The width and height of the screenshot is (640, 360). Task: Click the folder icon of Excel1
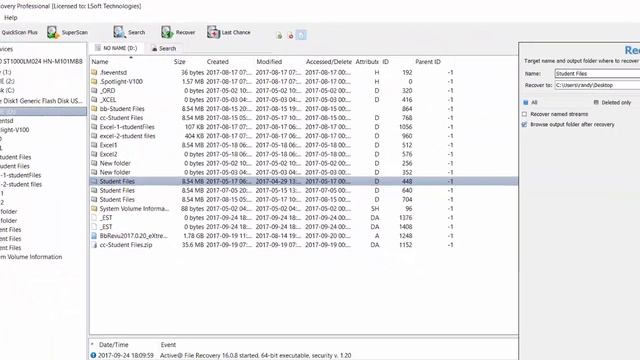coord(94,145)
